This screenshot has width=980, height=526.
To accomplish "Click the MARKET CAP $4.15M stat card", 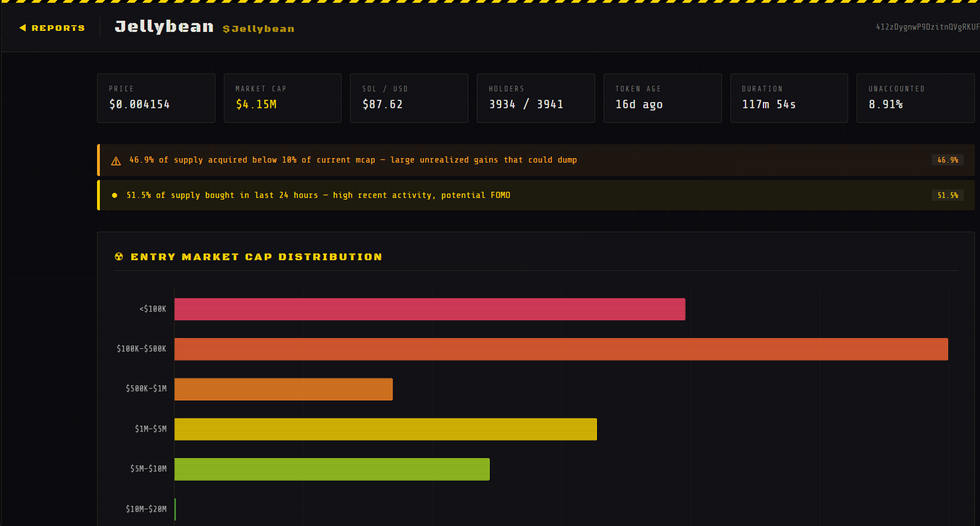I will (282, 98).
